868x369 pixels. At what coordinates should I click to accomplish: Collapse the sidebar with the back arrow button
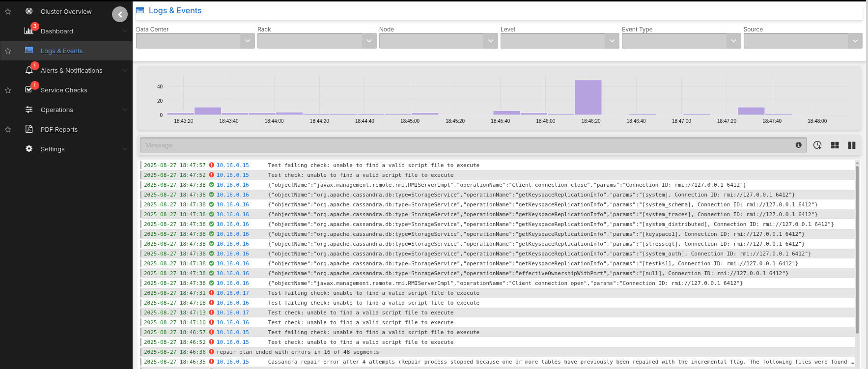120,14
